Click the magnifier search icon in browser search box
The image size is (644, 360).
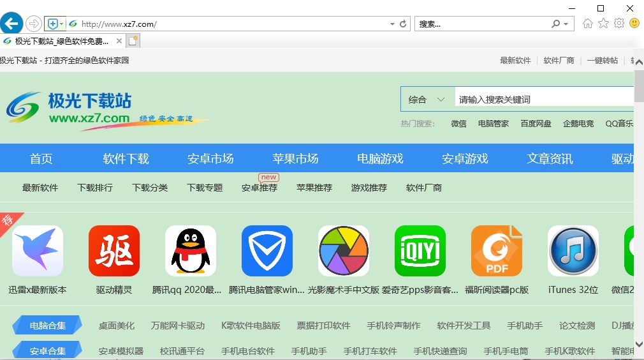tap(556, 24)
